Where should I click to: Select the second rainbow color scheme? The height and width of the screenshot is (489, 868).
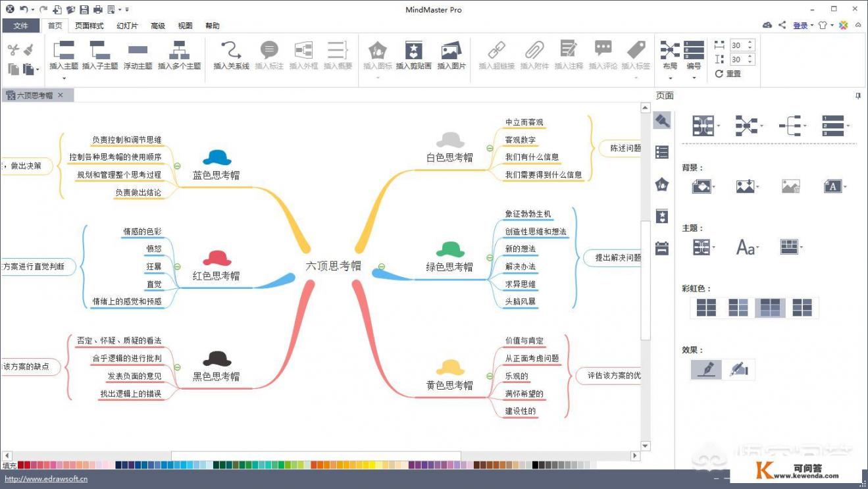point(738,307)
